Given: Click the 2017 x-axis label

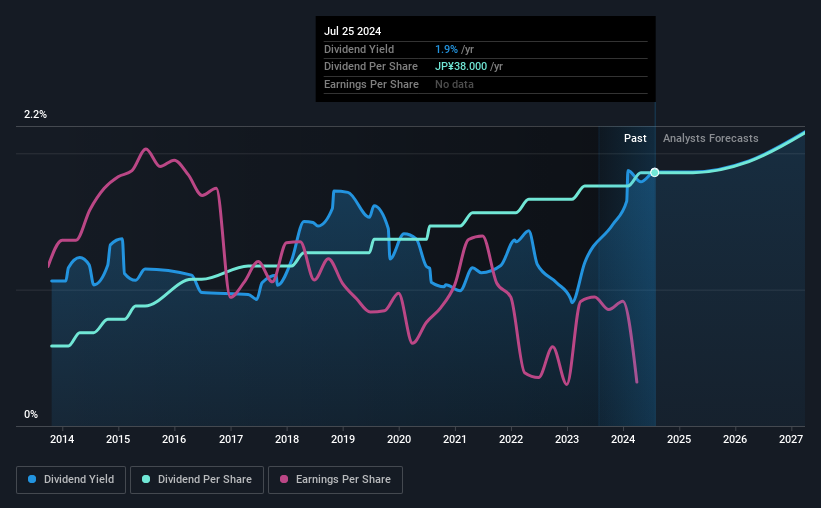Looking at the screenshot, I should (x=230, y=439).
